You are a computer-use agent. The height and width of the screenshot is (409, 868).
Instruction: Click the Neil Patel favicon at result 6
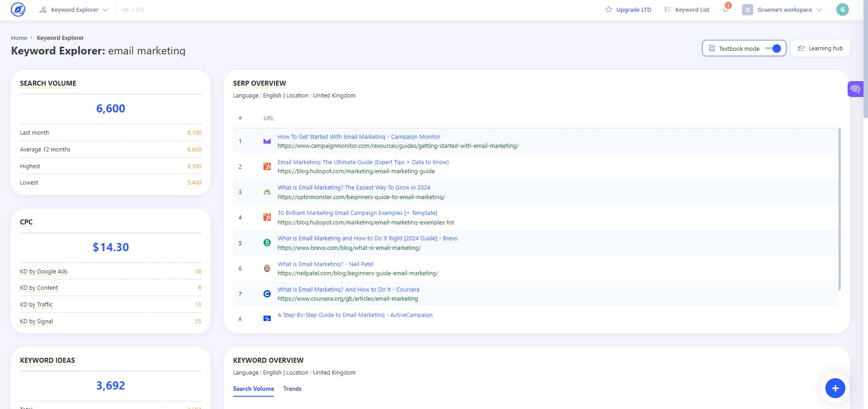pyautogui.click(x=267, y=269)
